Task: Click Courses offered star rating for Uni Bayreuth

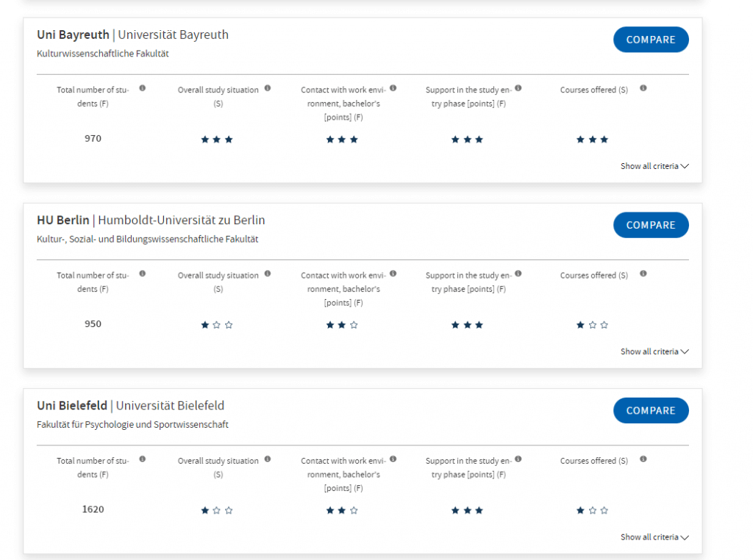Action: click(593, 140)
